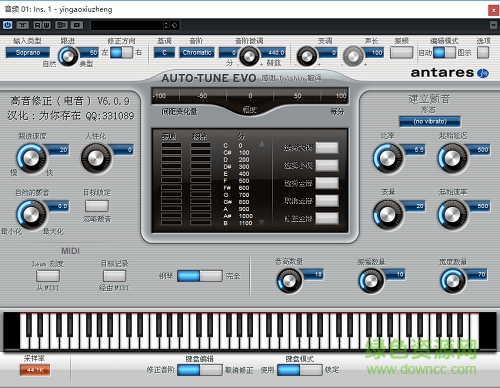
Task: Click the pitch amount knob valued 18
Action: [289, 281]
